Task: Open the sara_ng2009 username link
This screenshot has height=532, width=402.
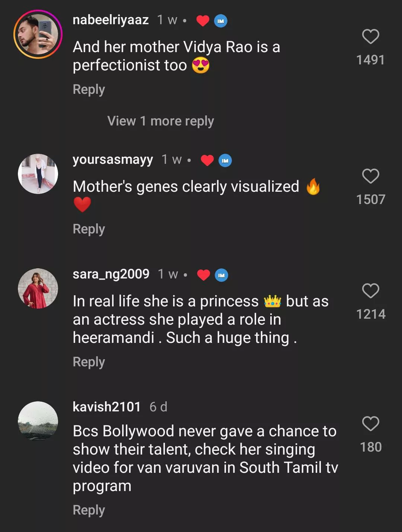Action: pos(111,274)
